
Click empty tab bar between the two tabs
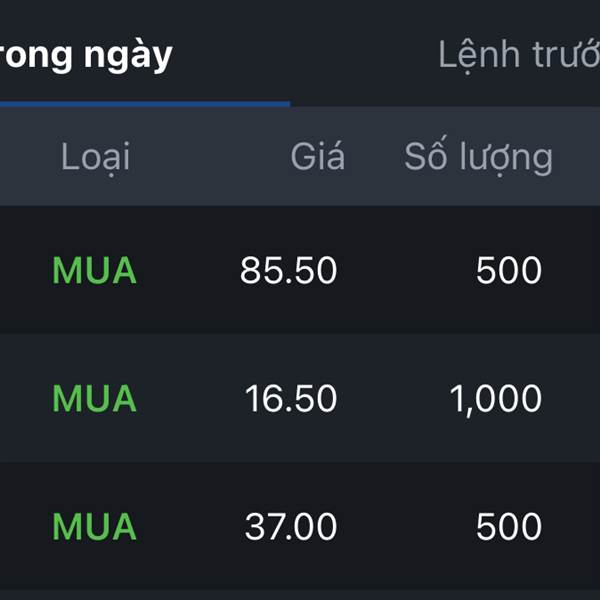(306, 55)
